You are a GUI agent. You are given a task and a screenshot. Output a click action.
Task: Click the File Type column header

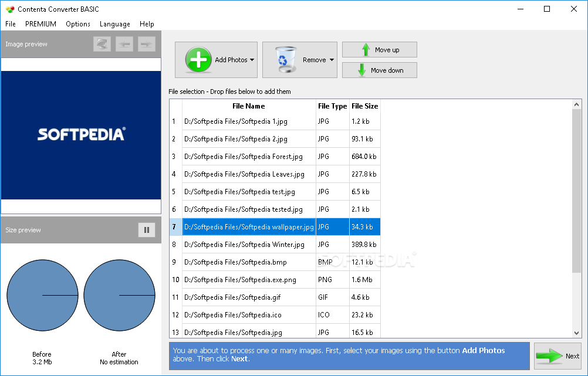[x=333, y=106]
